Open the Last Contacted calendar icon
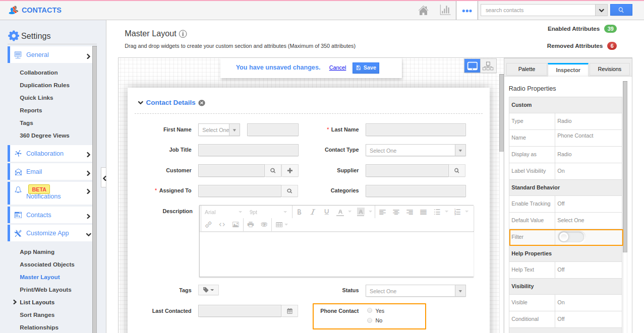Screen dimensions: 644x333 [289, 311]
